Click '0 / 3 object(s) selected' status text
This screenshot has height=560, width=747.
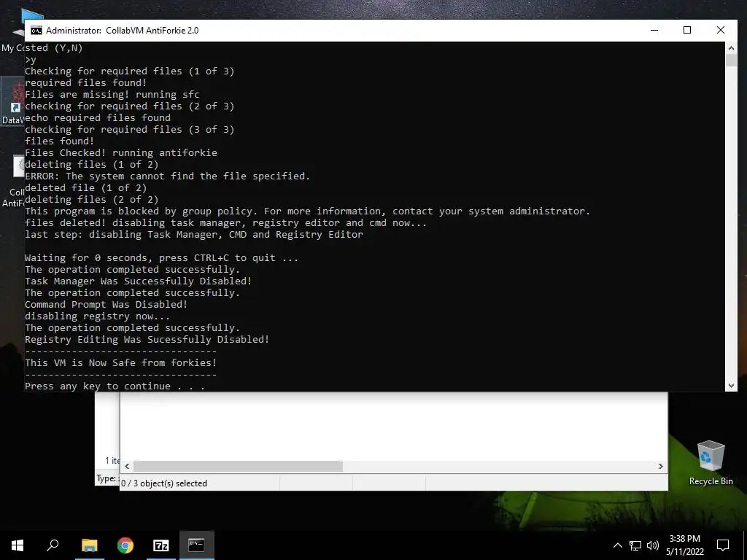(x=164, y=483)
